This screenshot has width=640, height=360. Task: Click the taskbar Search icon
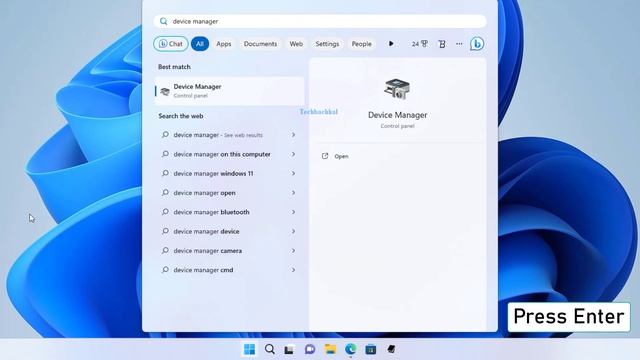(x=269, y=349)
